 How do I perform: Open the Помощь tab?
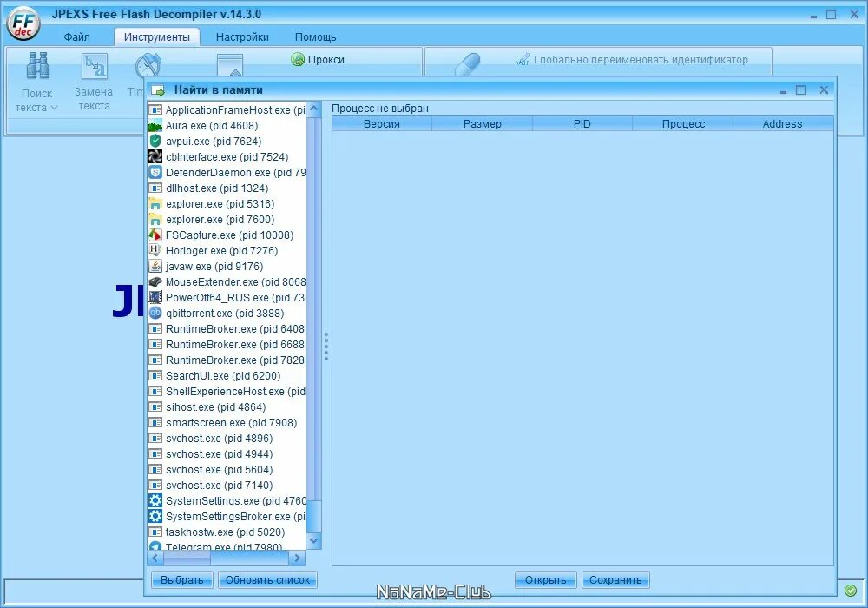click(x=315, y=37)
